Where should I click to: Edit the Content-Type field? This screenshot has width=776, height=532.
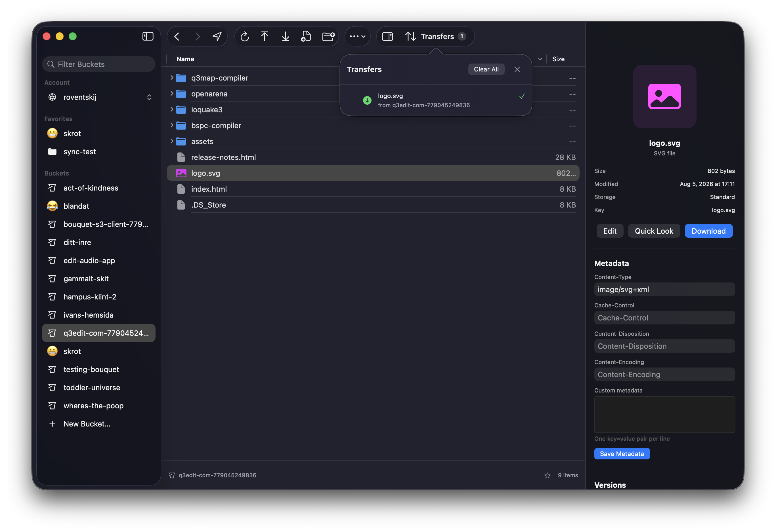664,290
